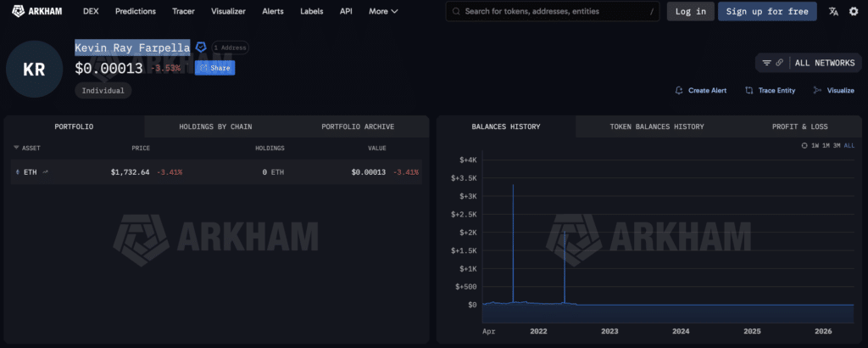Click the Arkham logo in header
Viewport: 868px width, 348px height.
[37, 11]
